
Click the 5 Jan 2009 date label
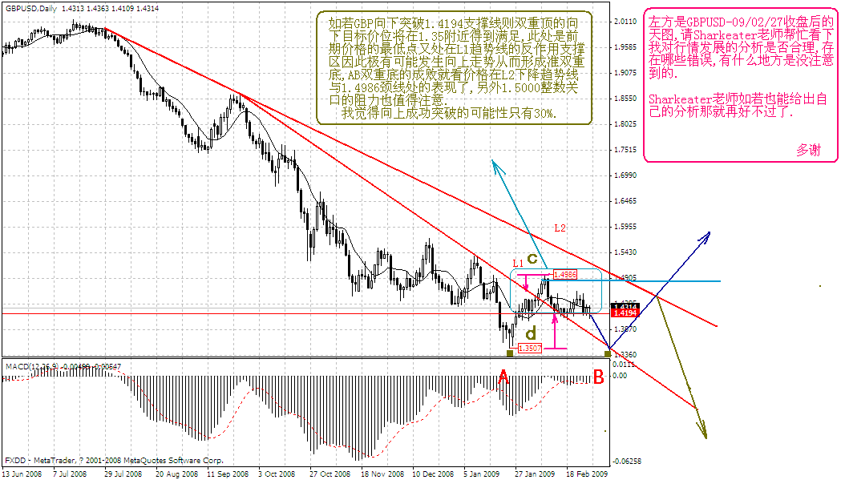click(482, 474)
